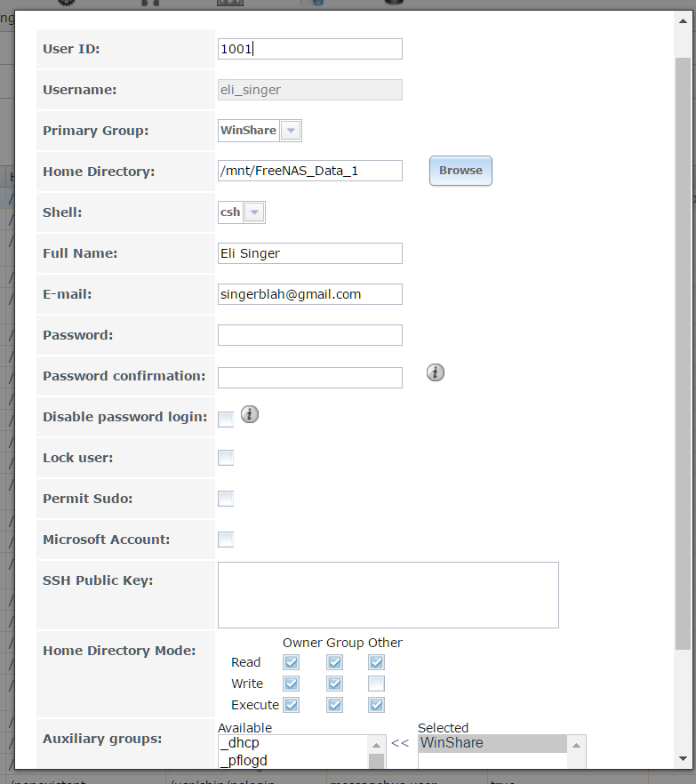
Task: Click the Password field
Action: point(310,335)
